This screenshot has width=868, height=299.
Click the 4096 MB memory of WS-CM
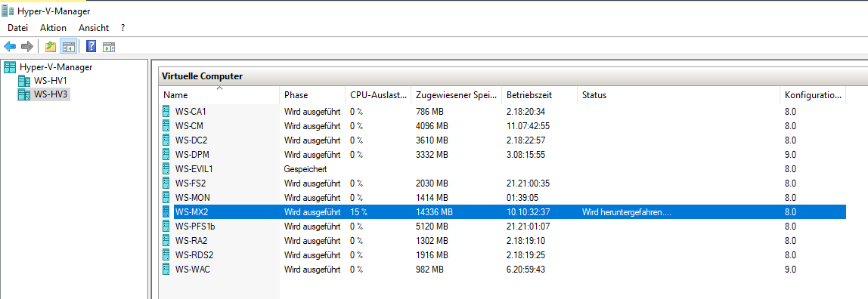(432, 125)
